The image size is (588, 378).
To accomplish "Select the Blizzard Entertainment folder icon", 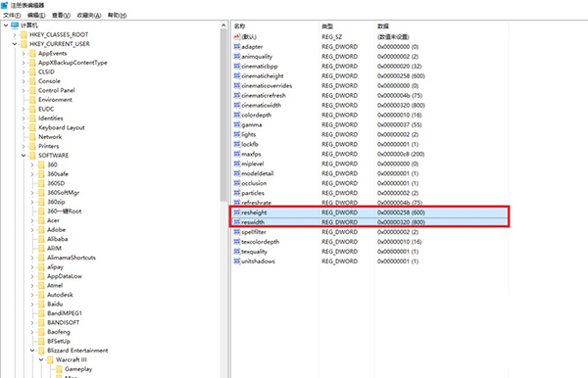I will (41, 351).
